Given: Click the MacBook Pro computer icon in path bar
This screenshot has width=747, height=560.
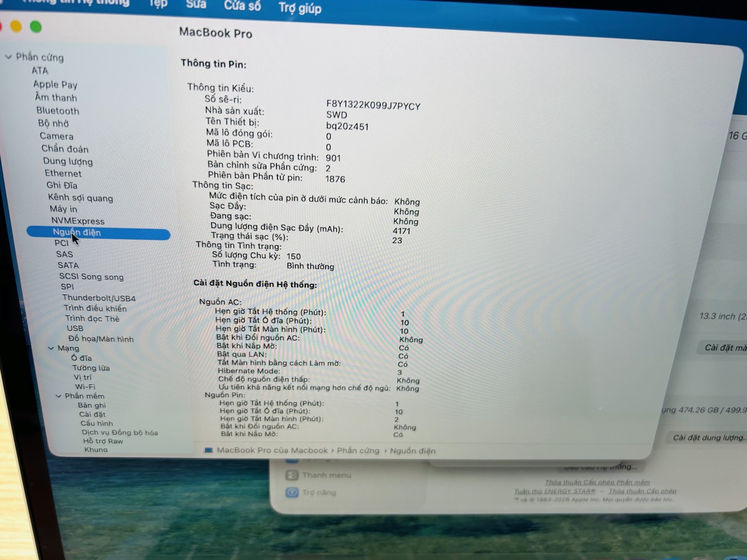Looking at the screenshot, I should pos(209,450).
